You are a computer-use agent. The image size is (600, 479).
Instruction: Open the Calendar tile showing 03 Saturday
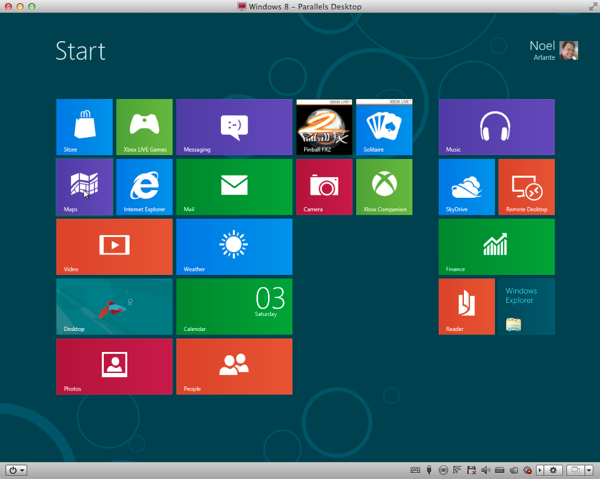[234, 307]
